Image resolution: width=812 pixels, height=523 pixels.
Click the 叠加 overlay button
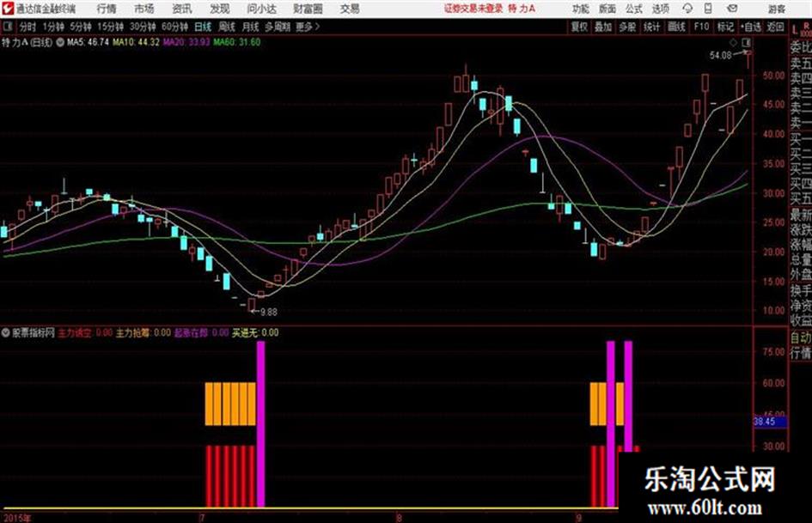[603, 27]
